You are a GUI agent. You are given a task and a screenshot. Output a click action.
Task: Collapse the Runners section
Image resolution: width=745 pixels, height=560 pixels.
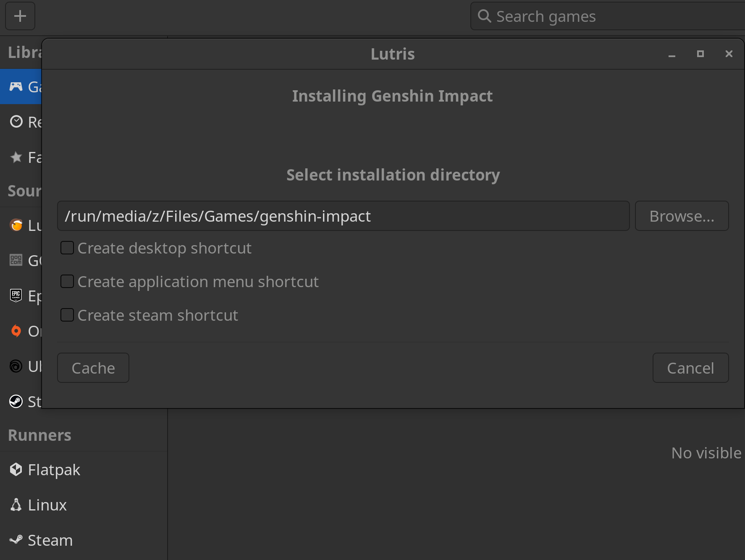pyautogui.click(x=39, y=435)
